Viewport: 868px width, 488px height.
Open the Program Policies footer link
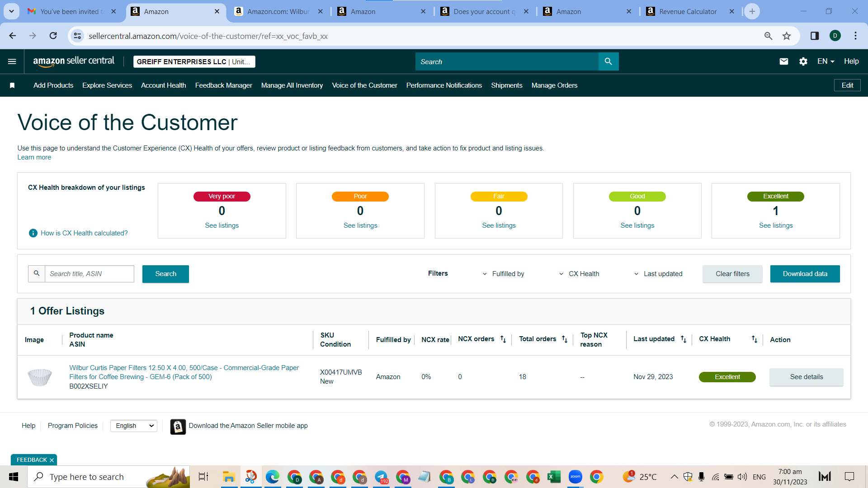click(73, 426)
